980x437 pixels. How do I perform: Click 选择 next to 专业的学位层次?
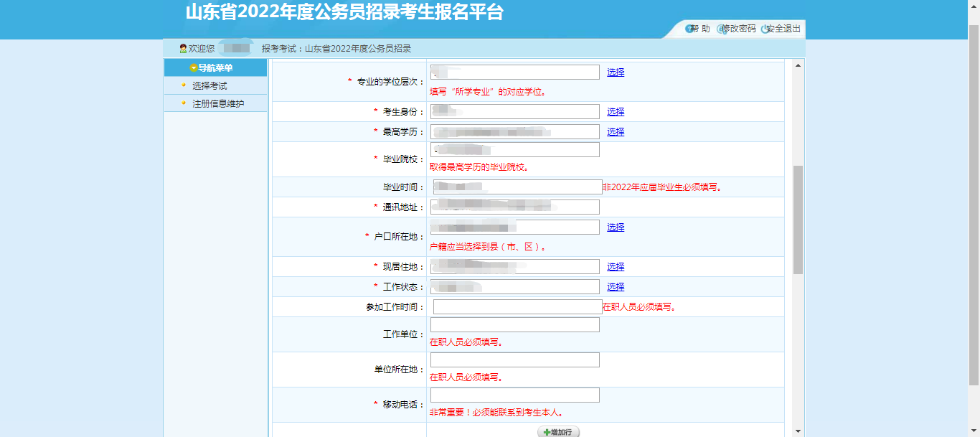click(616, 72)
